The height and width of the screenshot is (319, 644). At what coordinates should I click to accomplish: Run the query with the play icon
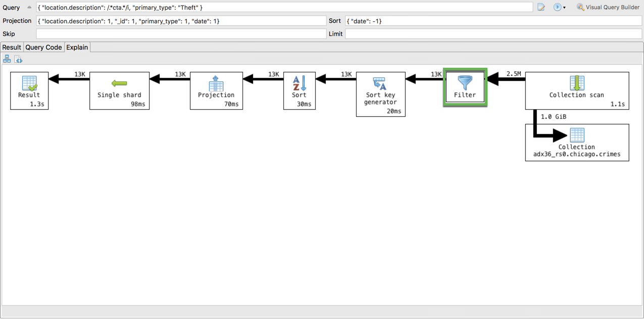[x=557, y=7]
